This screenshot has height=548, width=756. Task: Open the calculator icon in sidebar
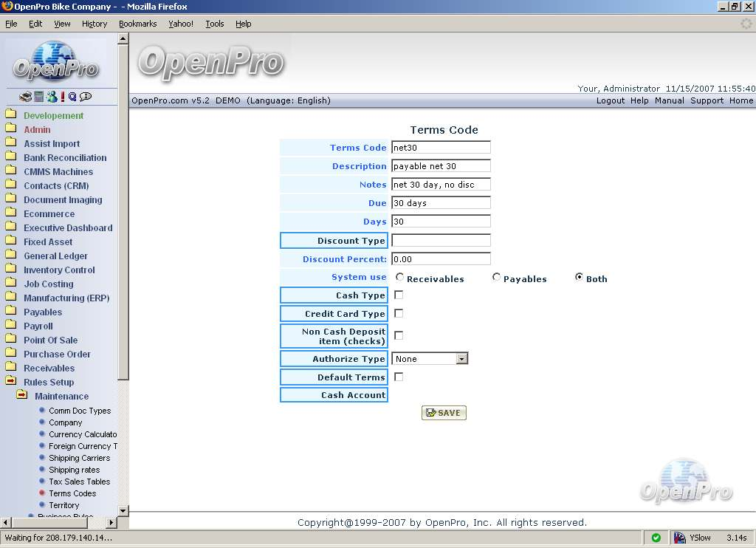tap(38, 97)
